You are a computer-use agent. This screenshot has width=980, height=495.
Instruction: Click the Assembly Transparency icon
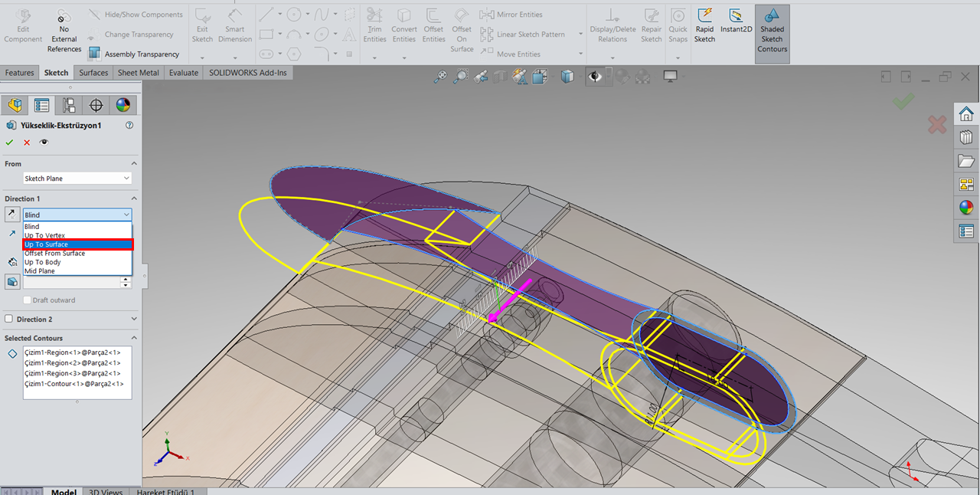[94, 54]
